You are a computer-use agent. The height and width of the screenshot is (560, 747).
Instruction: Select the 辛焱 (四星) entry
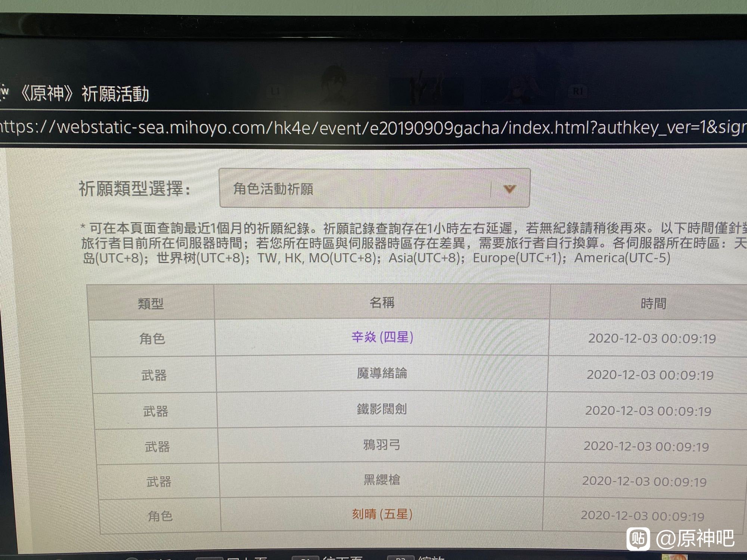pyautogui.click(x=382, y=337)
